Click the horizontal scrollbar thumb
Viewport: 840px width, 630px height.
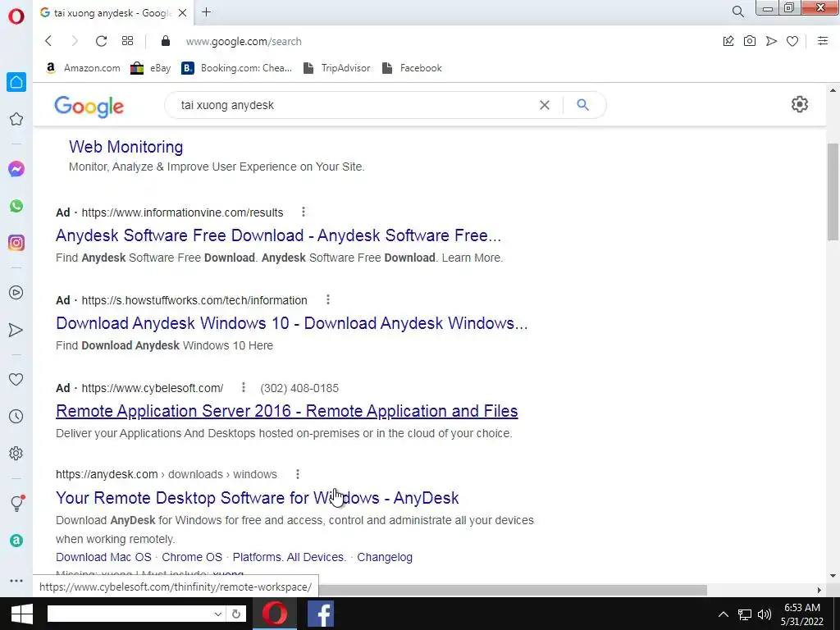(x=513, y=590)
